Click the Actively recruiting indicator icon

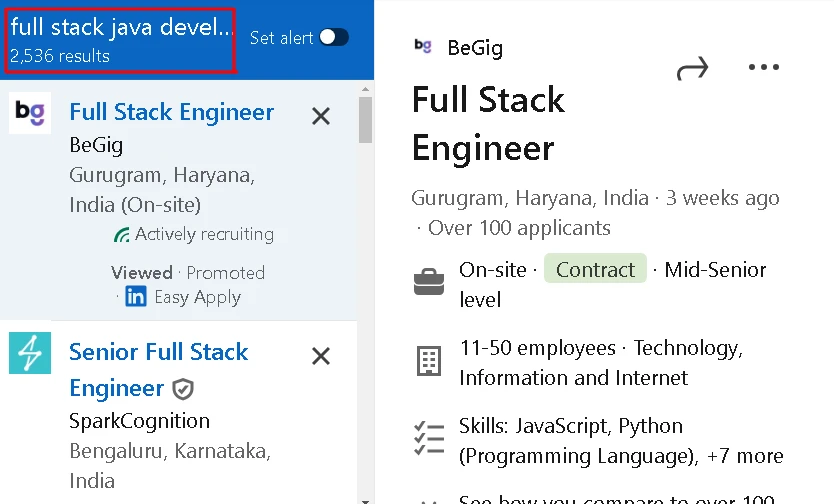click(121, 234)
